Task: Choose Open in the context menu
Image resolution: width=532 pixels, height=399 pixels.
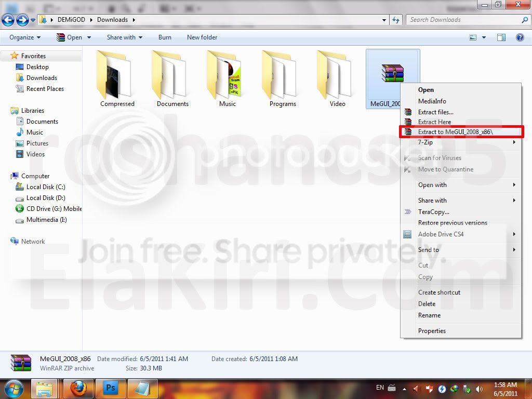Action: click(461, 90)
